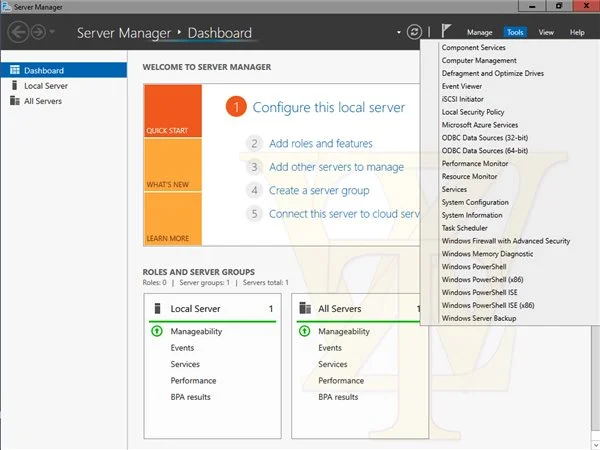Open the View menu
Image resolution: width=600 pixels, height=450 pixels.
click(546, 33)
